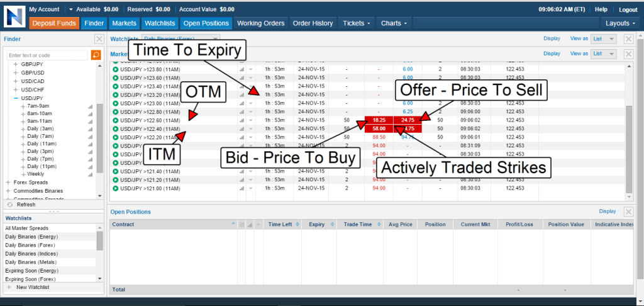The image size is (644, 306).
Task: Open chart icon in USD/JPY >123.80 row
Action: click(x=241, y=69)
